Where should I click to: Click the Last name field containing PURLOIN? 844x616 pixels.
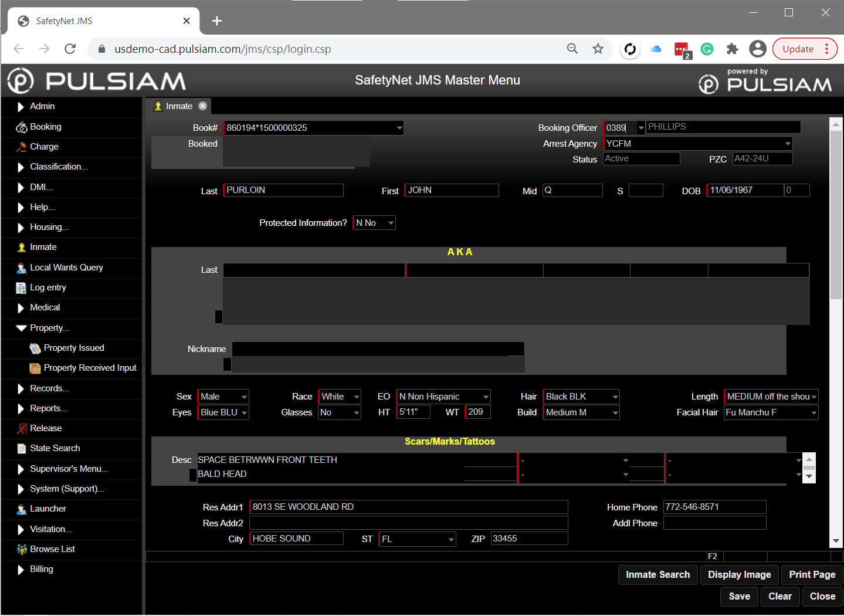point(283,191)
